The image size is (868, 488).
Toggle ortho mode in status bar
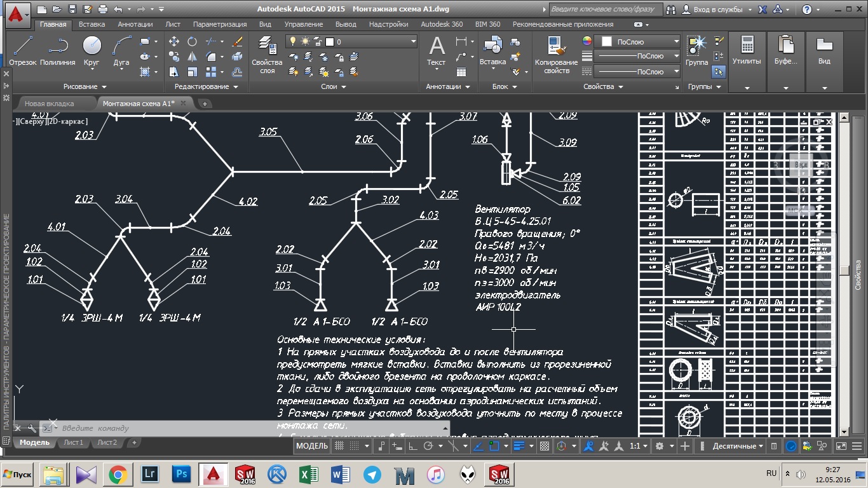[x=412, y=446]
